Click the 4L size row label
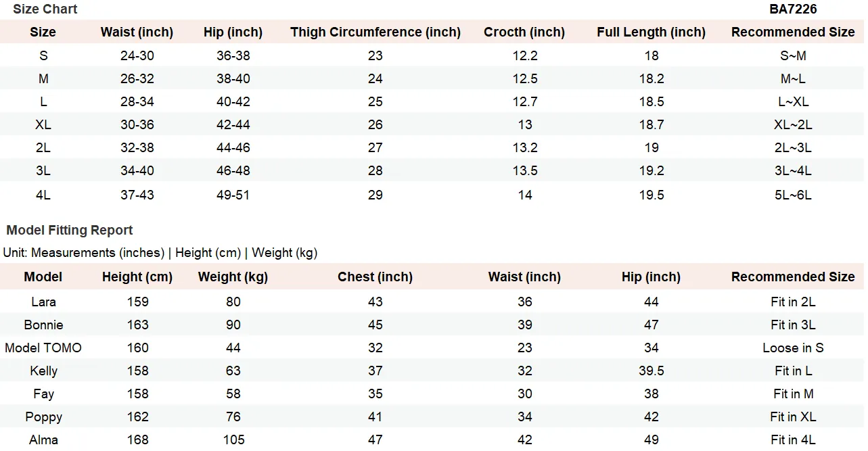This screenshot has height=451, width=868. [x=43, y=195]
